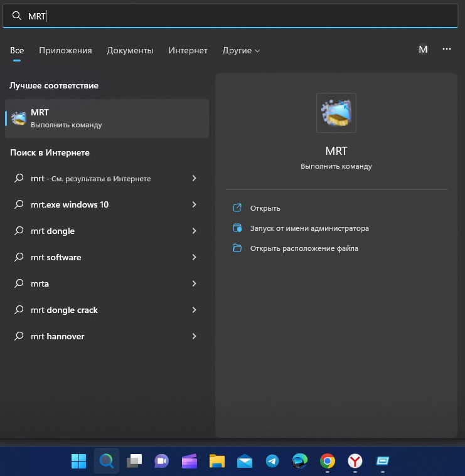This screenshot has width=465, height=476.
Task: Launch Telegram from the taskbar
Action: tap(272, 462)
